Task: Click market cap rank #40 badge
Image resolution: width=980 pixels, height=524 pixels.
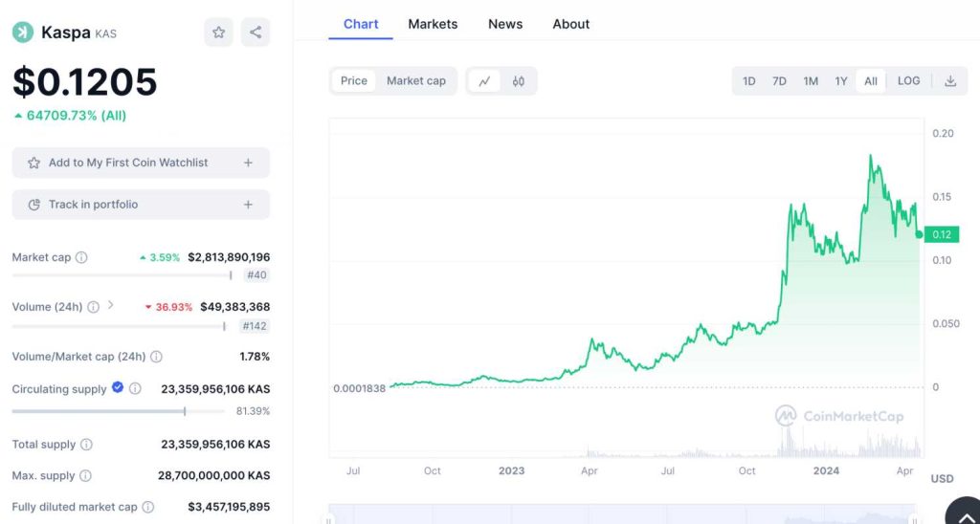Action: (256, 275)
